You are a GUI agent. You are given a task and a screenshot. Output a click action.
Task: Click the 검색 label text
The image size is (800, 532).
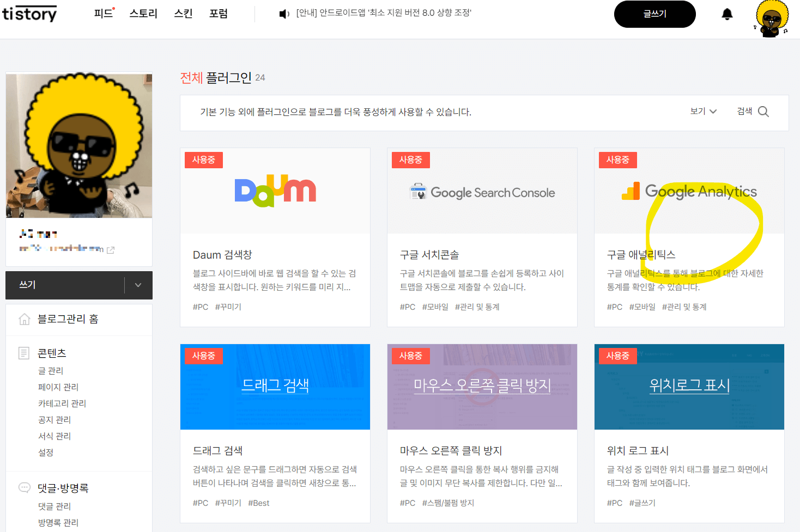(744, 111)
